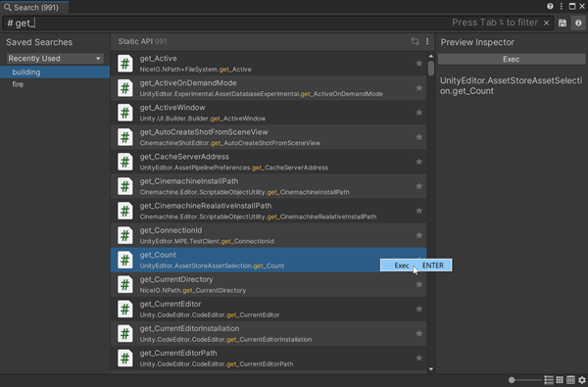The height and width of the screenshot is (387, 588).
Task: Switch to table view icon
Action: point(570,380)
